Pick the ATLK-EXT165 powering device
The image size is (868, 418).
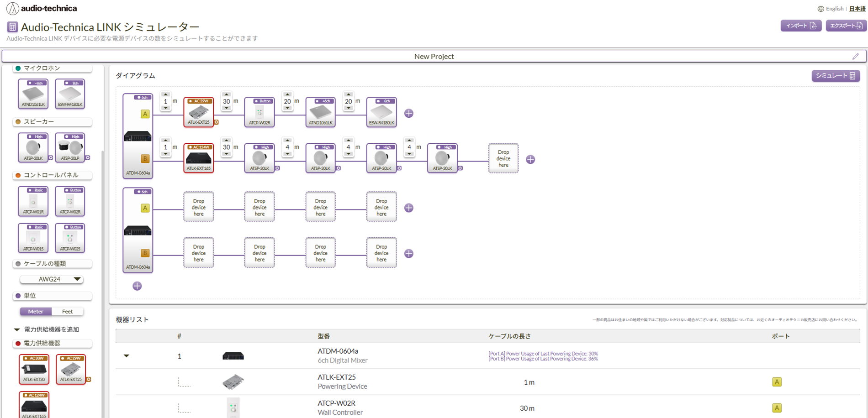(34, 406)
